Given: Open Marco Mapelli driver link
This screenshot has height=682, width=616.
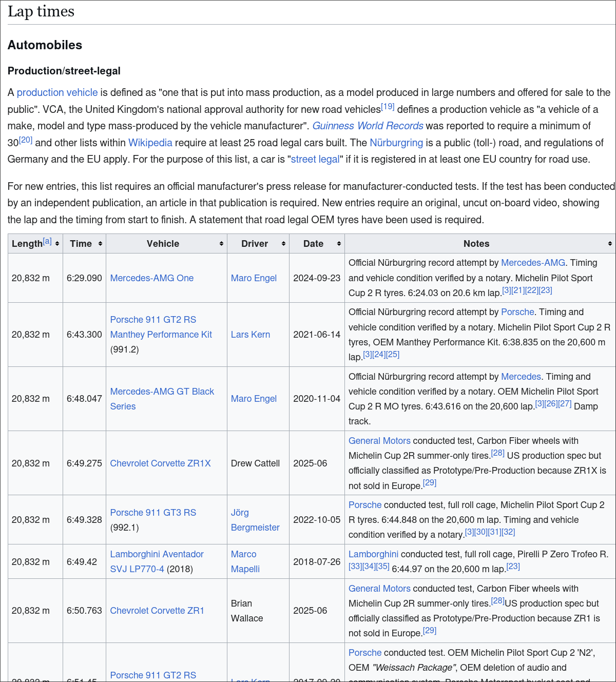Looking at the screenshot, I should [x=245, y=561].
